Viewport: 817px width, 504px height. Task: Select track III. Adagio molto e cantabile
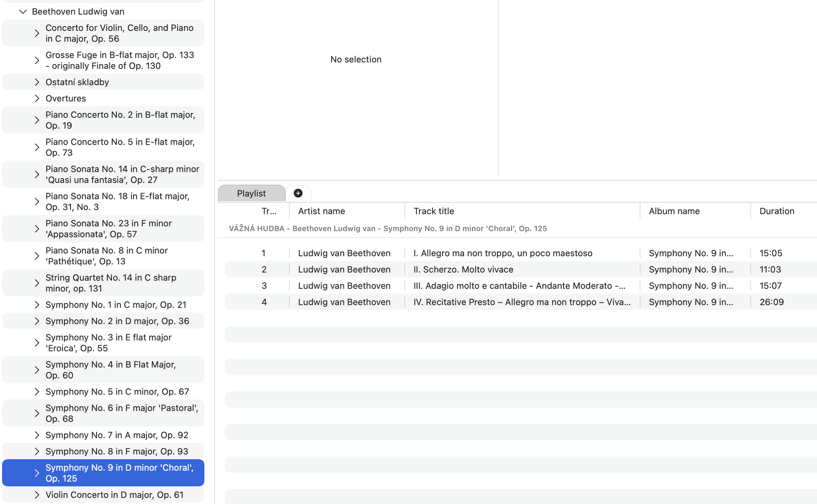[520, 286]
